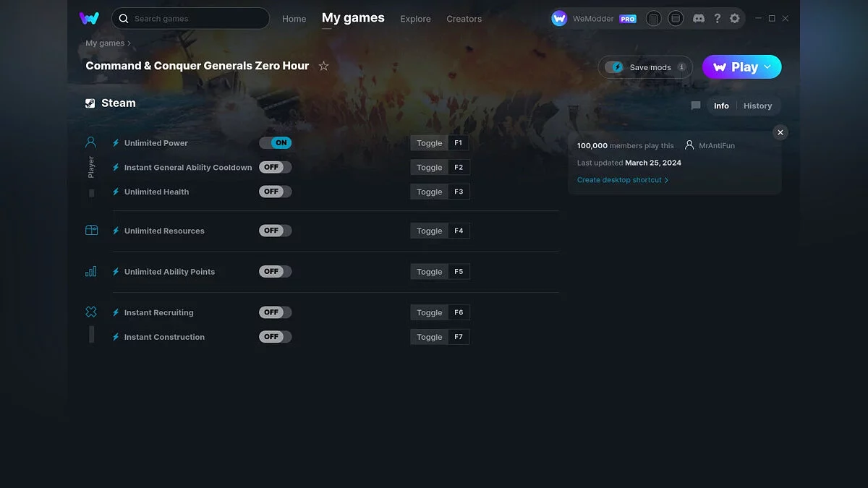Expand the Play button dropdown arrow
Screen dimensions: 868x488
(x=767, y=67)
